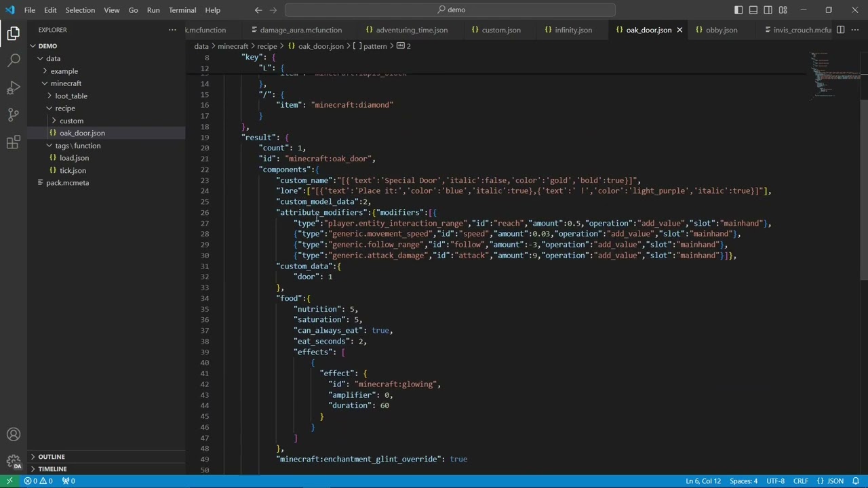This screenshot has width=868, height=488.
Task: Click the Explorer more actions ellipsis
Action: (x=172, y=30)
